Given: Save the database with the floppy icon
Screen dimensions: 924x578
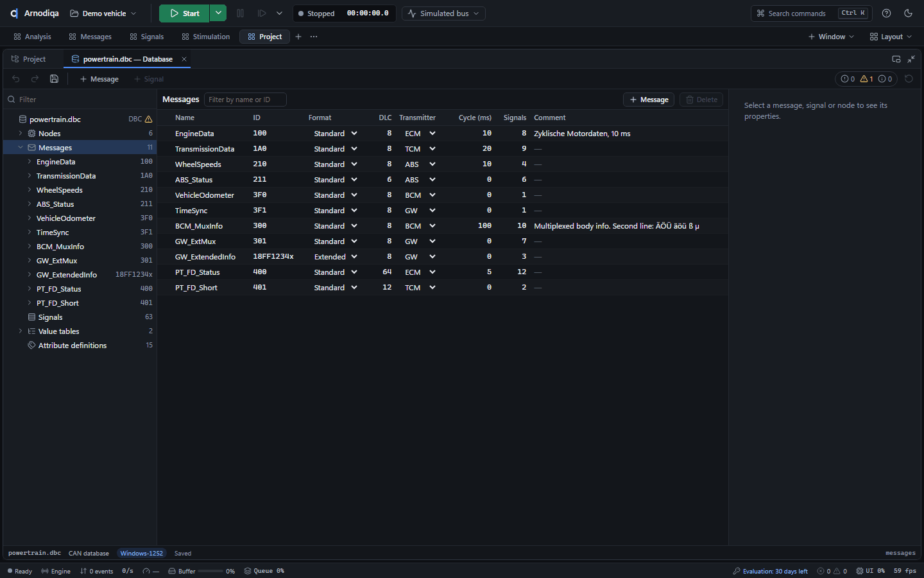Looking at the screenshot, I should coord(55,79).
